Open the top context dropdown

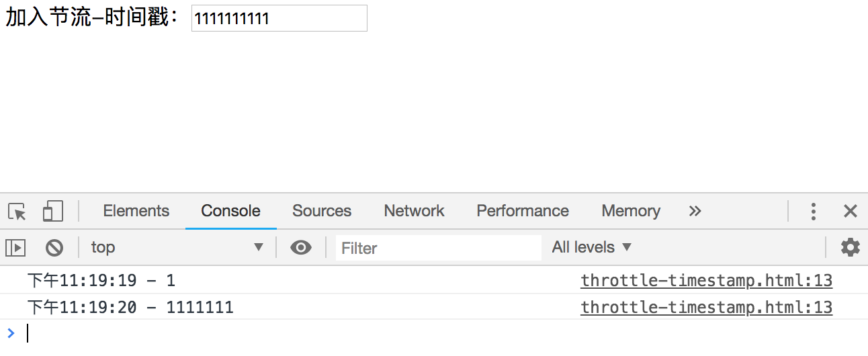(177, 247)
